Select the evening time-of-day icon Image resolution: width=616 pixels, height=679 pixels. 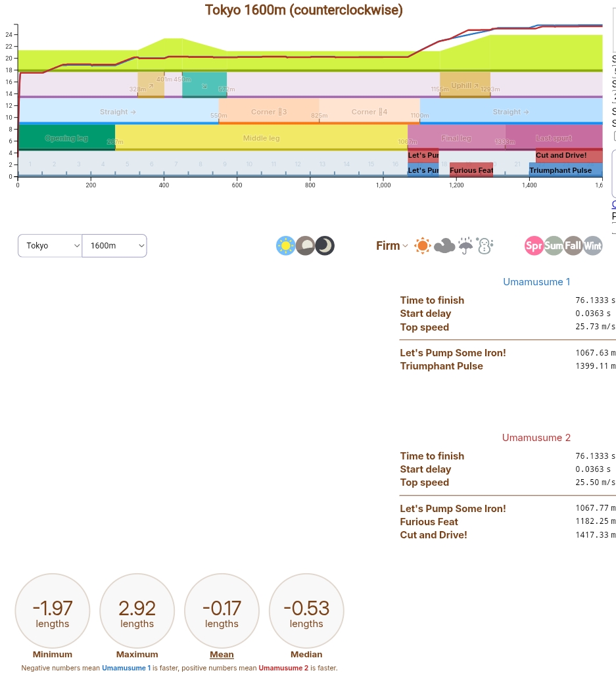click(x=306, y=246)
